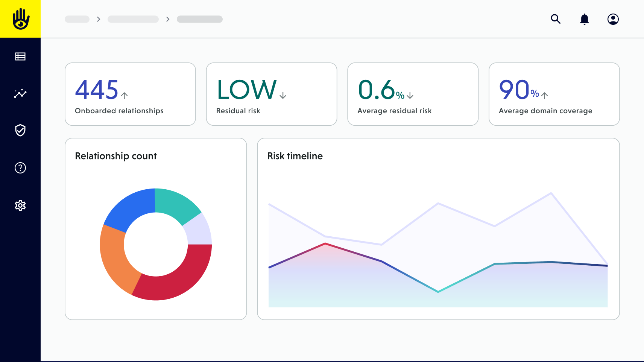
Task: Click the red peak on Risk timeline
Action: [325, 244]
